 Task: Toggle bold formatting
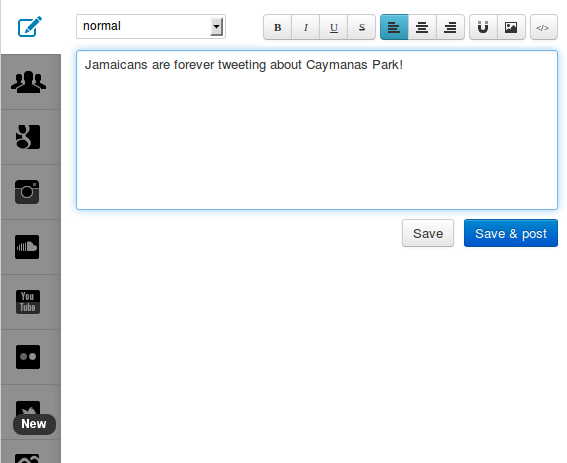(277, 27)
